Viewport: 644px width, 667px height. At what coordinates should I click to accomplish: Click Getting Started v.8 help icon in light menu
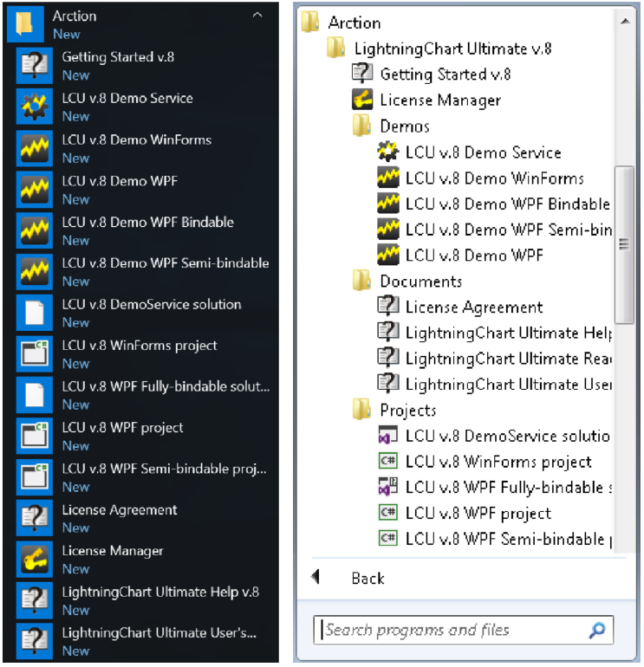point(362,73)
